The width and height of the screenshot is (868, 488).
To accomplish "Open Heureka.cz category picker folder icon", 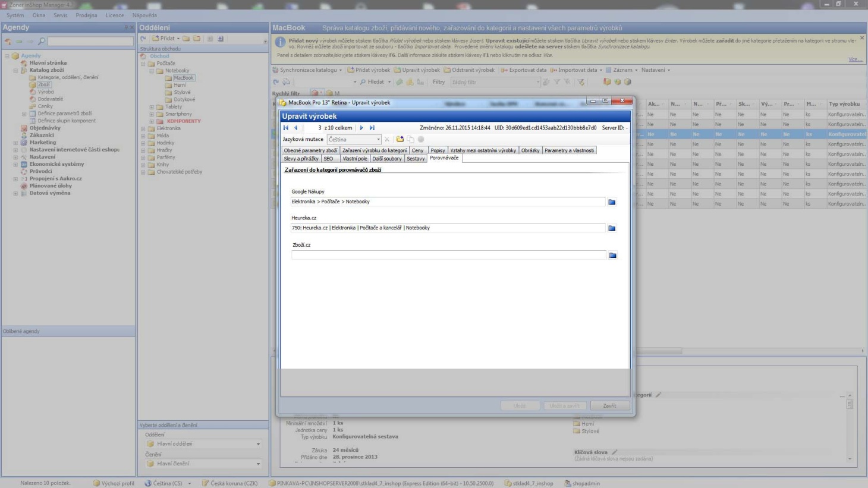I will (612, 228).
